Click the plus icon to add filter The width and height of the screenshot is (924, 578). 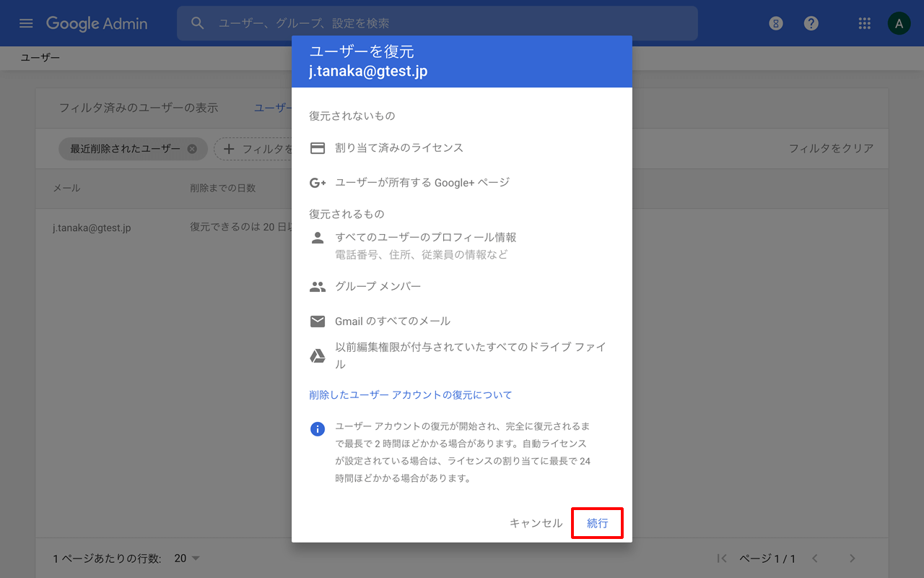coord(229,149)
